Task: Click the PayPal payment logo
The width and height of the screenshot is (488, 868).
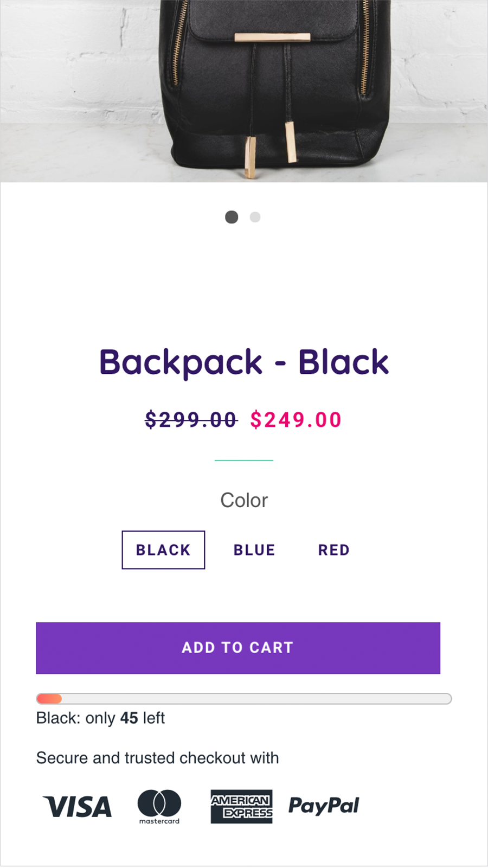Action: point(324,806)
